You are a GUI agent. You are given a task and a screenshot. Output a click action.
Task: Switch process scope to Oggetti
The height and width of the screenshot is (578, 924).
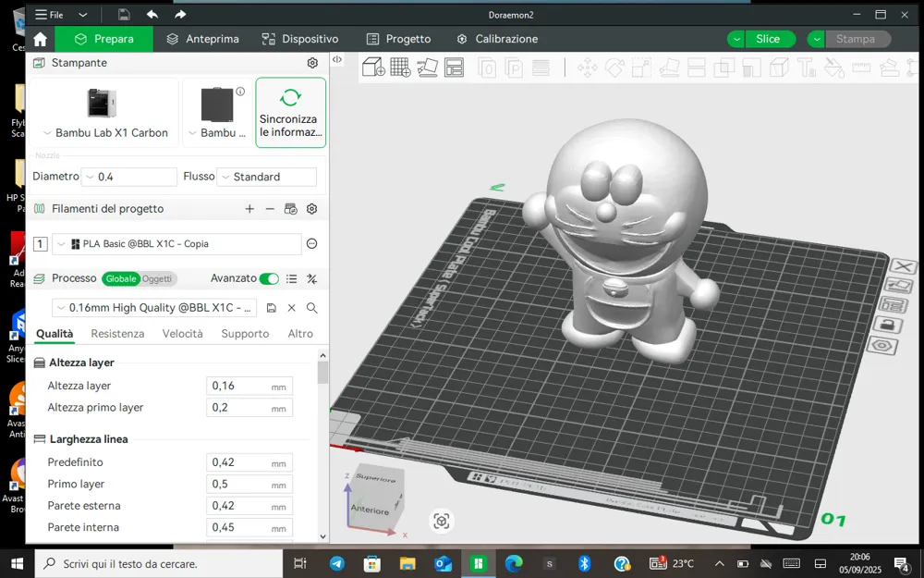tap(157, 278)
